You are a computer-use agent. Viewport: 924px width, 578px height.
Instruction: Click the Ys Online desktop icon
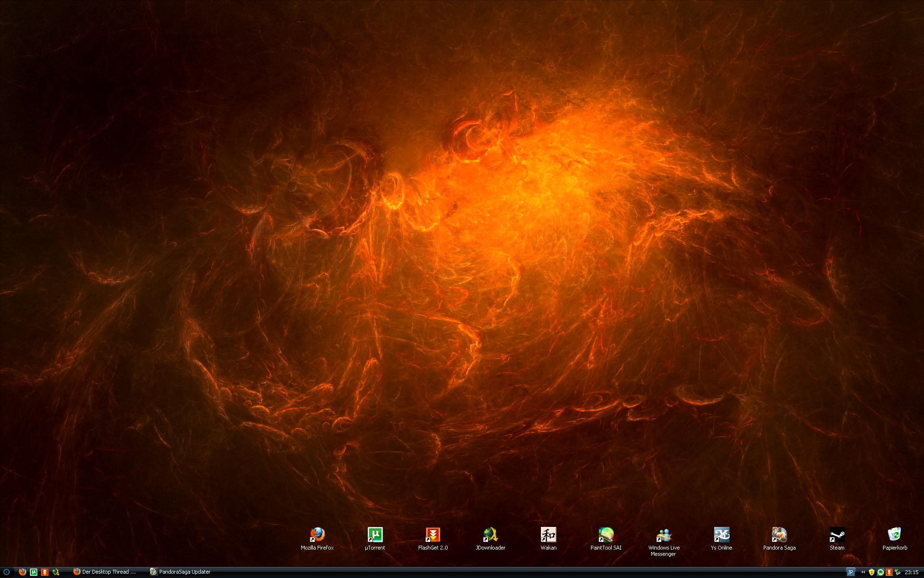click(721, 535)
